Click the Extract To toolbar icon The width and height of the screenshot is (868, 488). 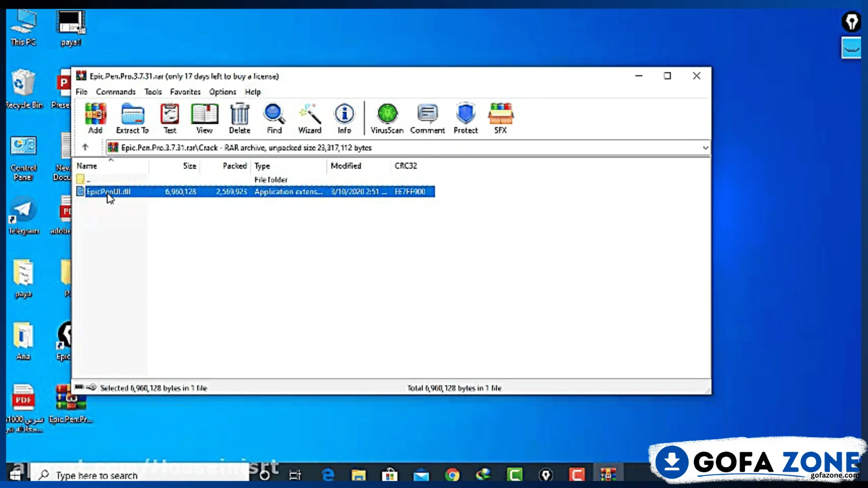[x=132, y=118]
